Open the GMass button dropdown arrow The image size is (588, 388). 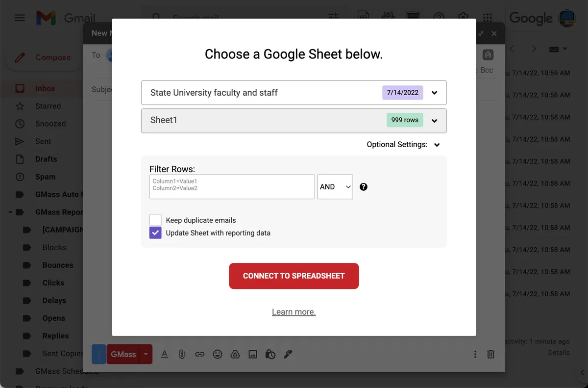point(146,354)
